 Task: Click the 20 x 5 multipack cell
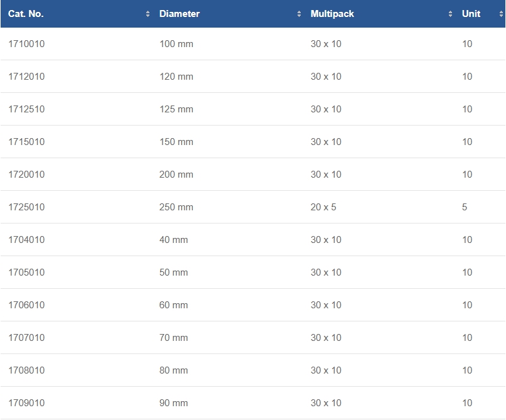coord(323,207)
